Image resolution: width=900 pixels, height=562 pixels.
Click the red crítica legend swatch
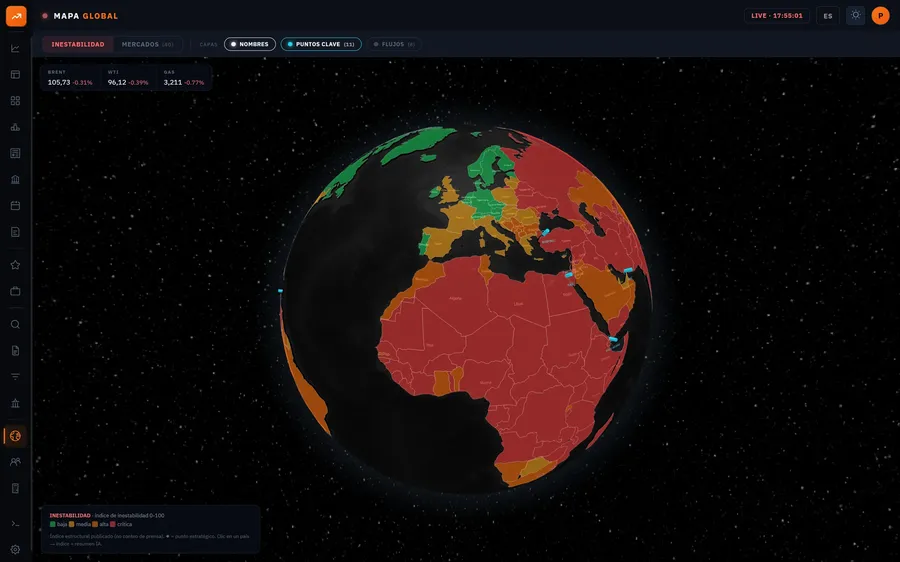pyautogui.click(x=113, y=524)
